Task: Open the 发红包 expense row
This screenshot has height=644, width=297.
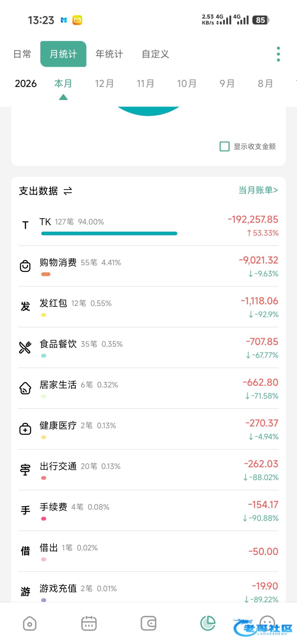Action: 148,307
